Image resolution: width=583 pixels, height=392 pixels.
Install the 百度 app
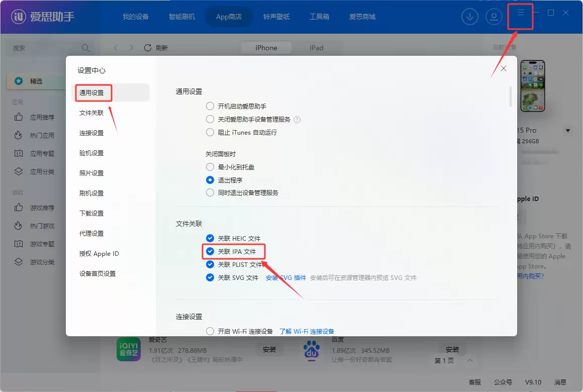click(452, 349)
